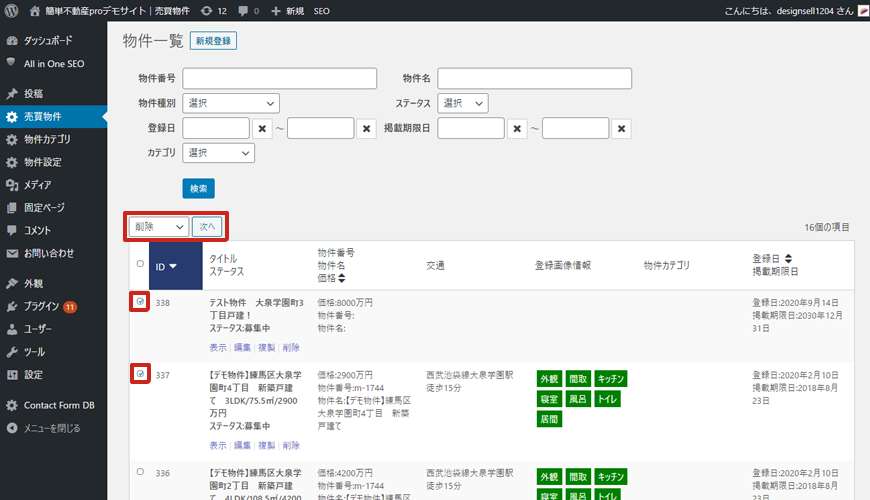Image resolution: width=870 pixels, height=500 pixels.
Task: Click the home icon for the site name
Action: [x=36, y=11]
